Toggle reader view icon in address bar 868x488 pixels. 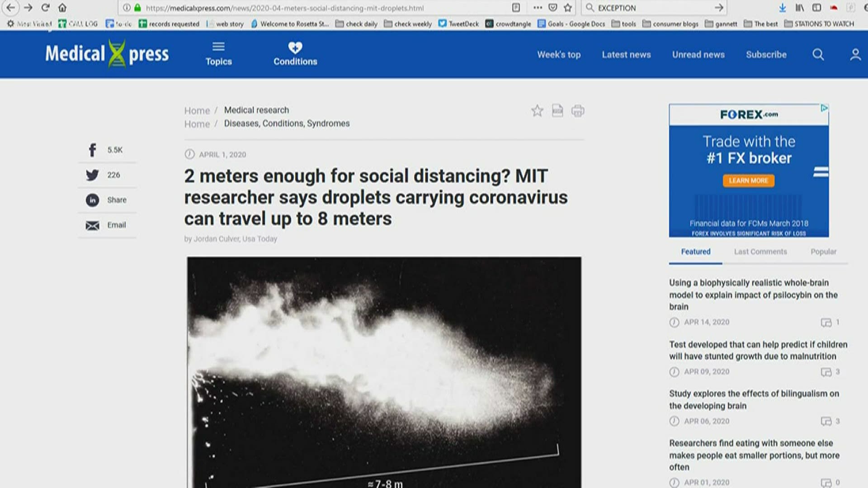pyautogui.click(x=516, y=8)
